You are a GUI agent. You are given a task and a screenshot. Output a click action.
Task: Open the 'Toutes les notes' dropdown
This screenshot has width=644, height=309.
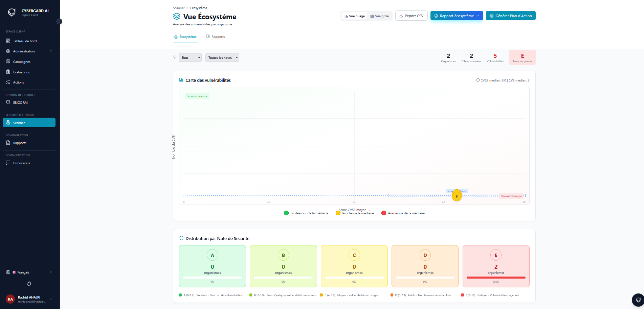click(x=222, y=57)
